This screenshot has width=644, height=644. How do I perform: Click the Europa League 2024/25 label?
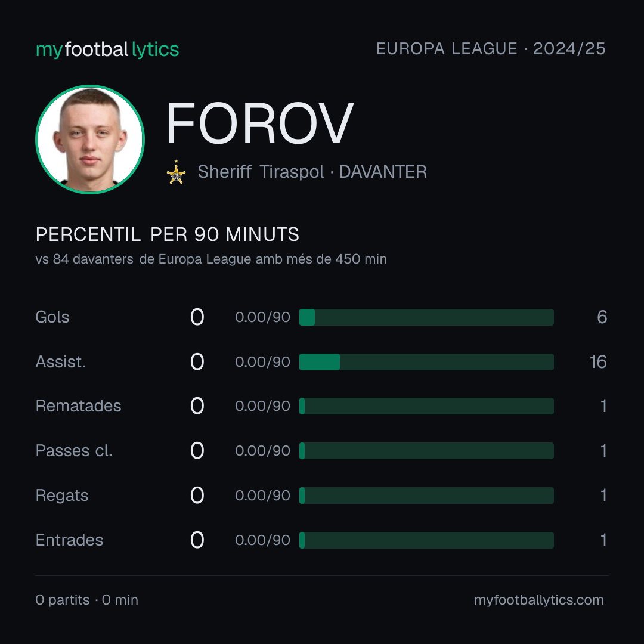(491, 49)
